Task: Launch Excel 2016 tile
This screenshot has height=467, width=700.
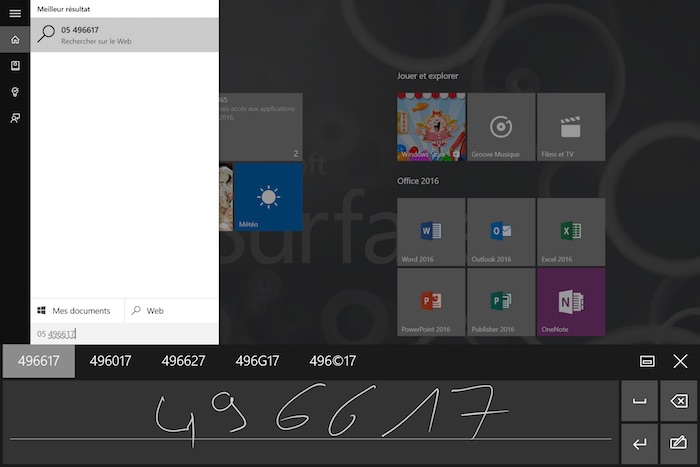Action: point(571,232)
